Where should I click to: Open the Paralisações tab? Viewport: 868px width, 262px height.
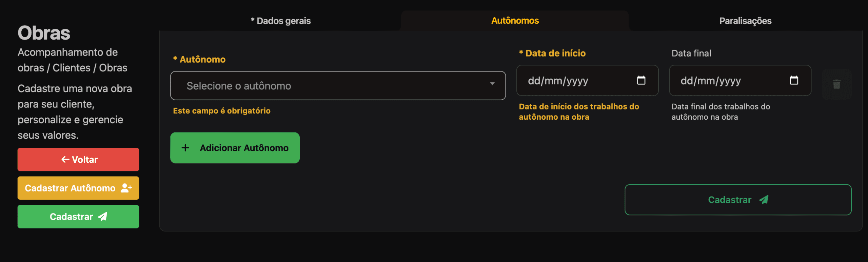pyautogui.click(x=745, y=21)
